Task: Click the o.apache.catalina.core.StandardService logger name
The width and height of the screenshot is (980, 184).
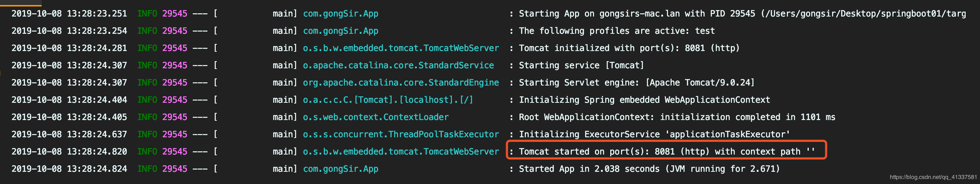Action: [398, 65]
